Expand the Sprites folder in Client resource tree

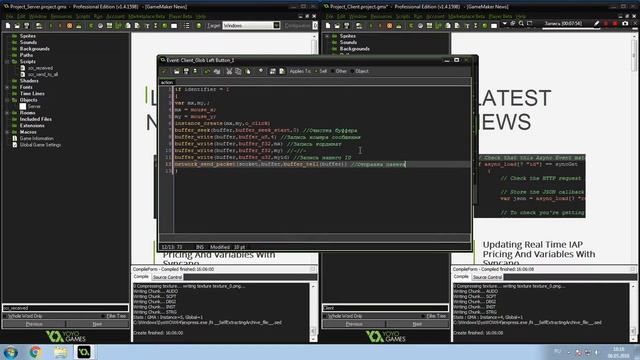click(327, 36)
